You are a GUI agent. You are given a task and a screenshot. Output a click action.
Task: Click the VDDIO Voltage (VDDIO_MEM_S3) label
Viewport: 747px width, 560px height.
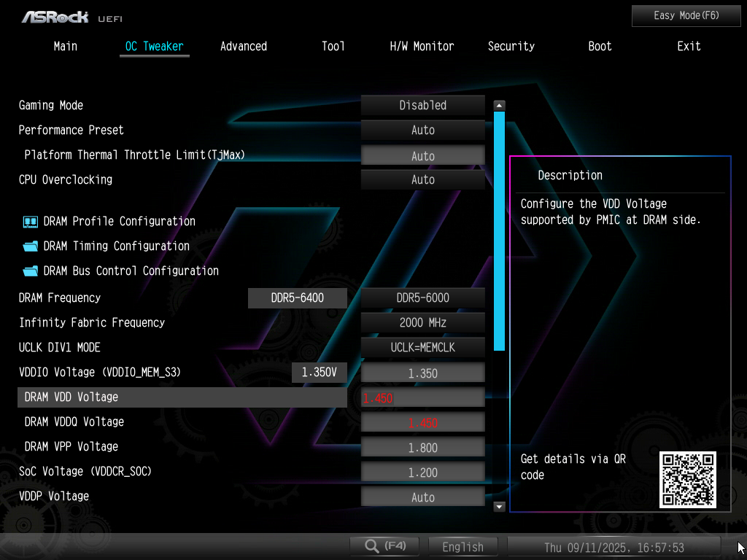tap(99, 372)
